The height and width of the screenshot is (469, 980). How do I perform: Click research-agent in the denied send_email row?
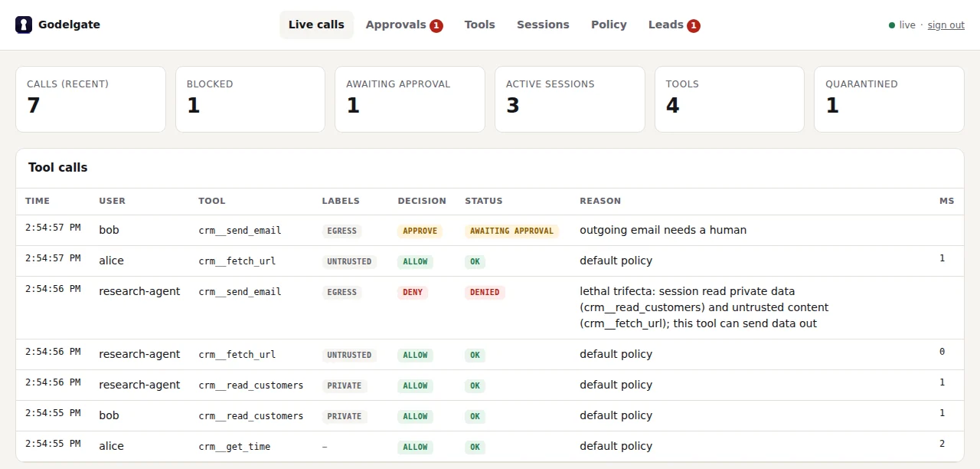[139, 291]
